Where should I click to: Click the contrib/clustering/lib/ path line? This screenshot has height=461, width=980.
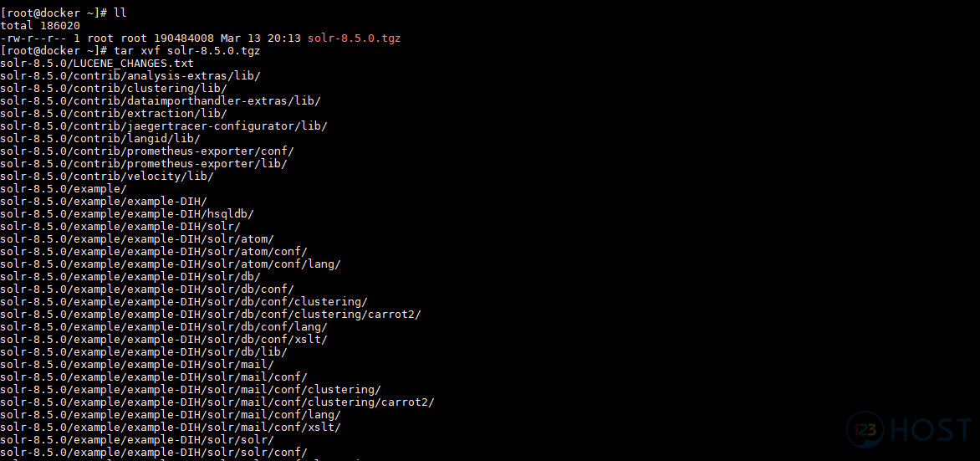[x=113, y=88]
